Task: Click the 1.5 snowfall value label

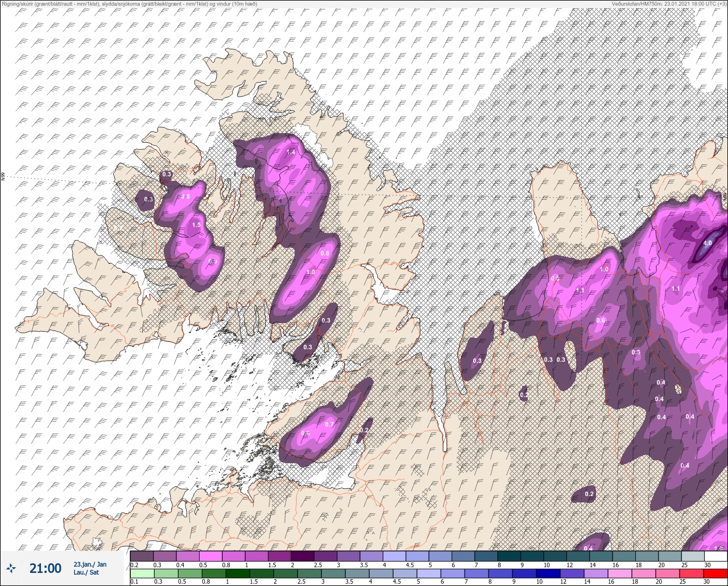Action: tap(196, 225)
